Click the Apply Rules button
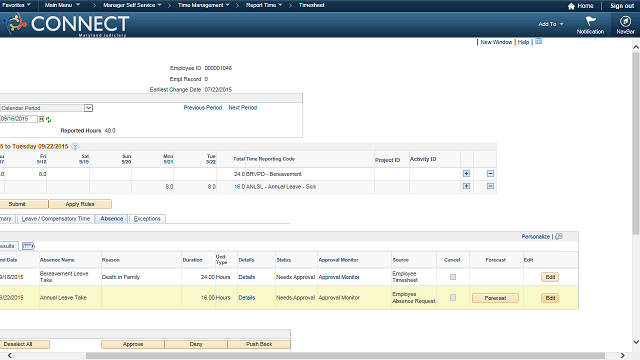This screenshot has width=640, height=360. [80, 204]
